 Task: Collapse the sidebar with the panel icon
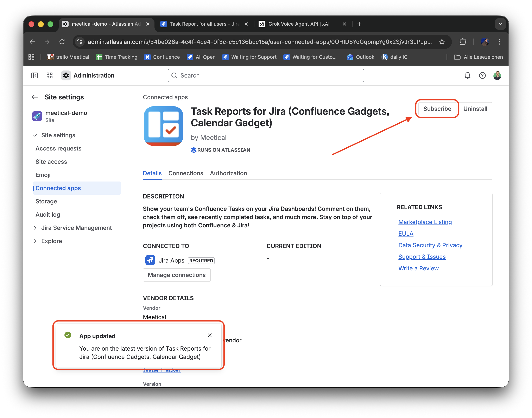tap(35, 75)
